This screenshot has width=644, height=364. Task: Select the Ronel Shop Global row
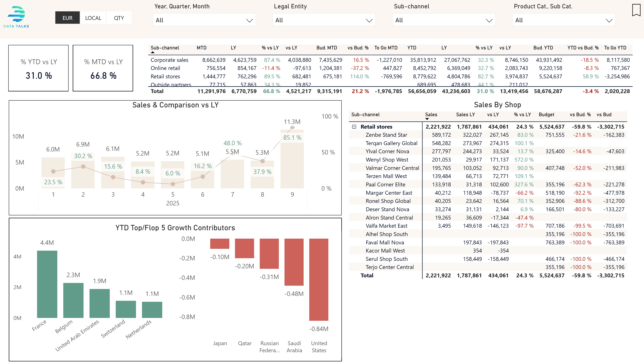488,201
